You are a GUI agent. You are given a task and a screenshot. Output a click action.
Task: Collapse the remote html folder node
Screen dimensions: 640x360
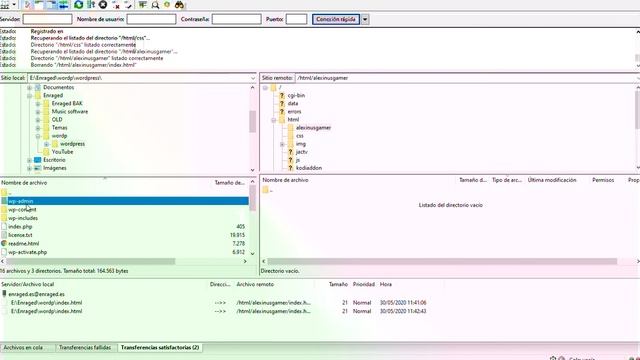tap(274, 120)
